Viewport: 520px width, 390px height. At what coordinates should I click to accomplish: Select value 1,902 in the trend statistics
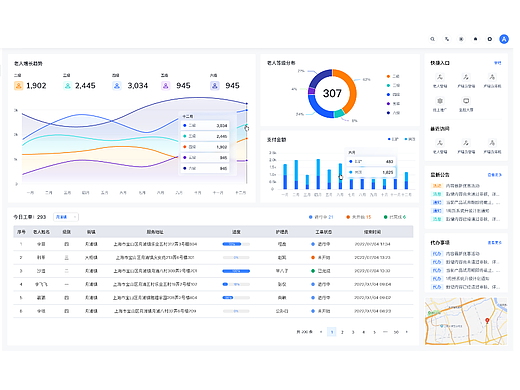coord(36,86)
